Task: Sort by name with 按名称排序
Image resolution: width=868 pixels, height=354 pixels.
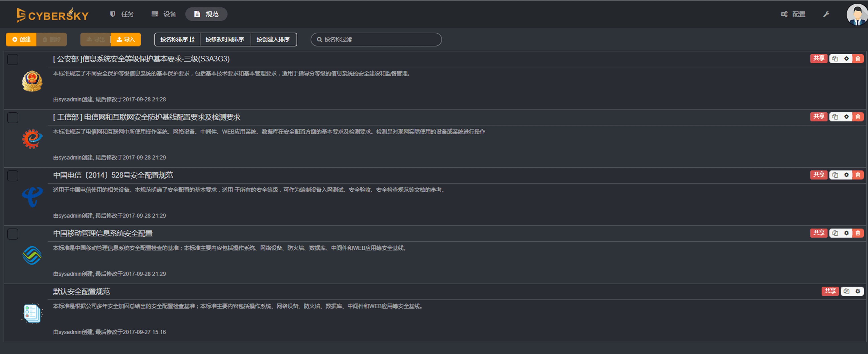Action: point(177,39)
